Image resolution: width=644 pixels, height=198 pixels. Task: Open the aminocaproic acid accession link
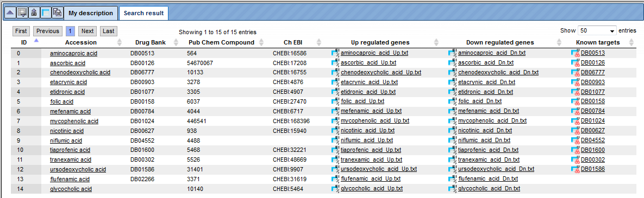(x=73, y=53)
